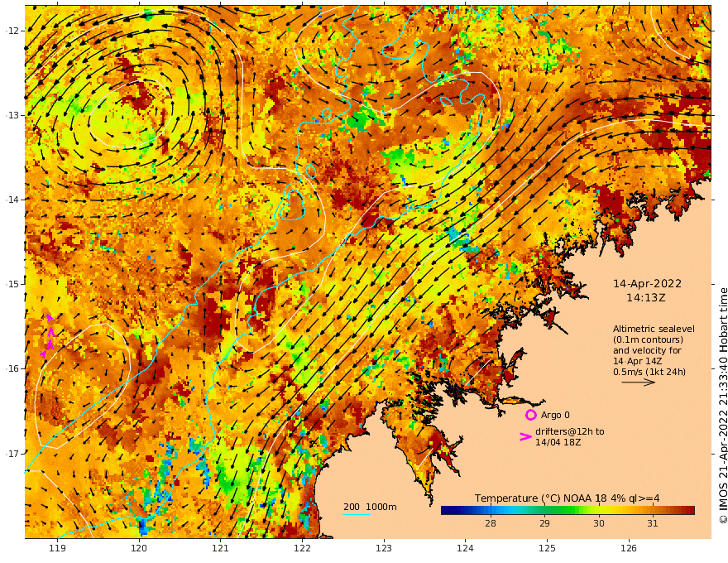
Task: Click the 28 value on temperature scale
Action: (x=491, y=523)
